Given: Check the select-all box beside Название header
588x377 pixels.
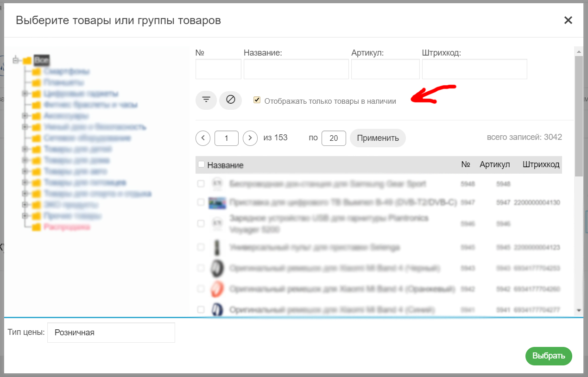Looking at the screenshot, I should [x=201, y=164].
